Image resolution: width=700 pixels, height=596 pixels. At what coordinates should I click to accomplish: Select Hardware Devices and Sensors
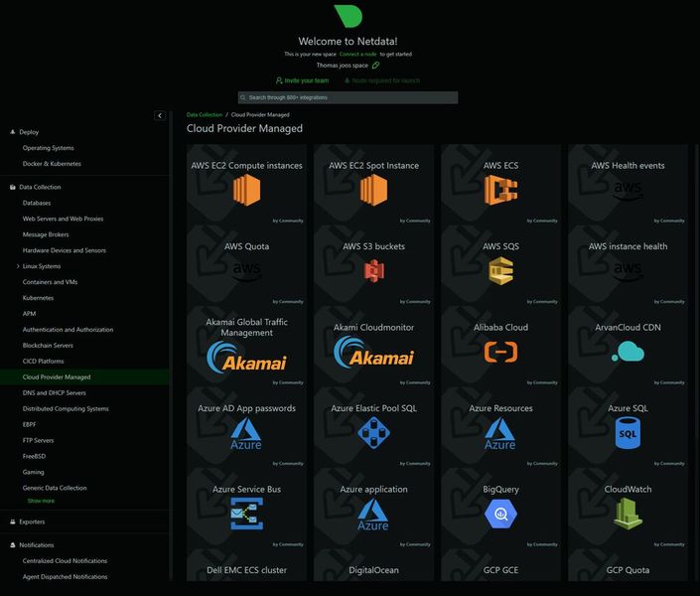(65, 250)
